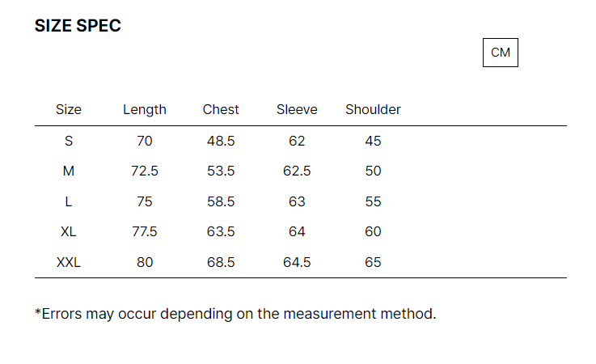Viewport: 596px width, 364px height.
Task: Click the Chest column header
Action: tap(221, 109)
